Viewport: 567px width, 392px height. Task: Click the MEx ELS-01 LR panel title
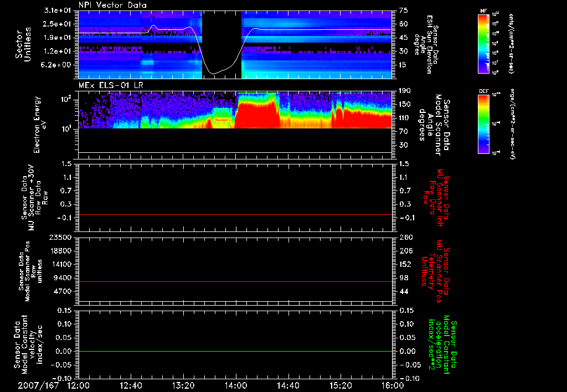pos(111,85)
